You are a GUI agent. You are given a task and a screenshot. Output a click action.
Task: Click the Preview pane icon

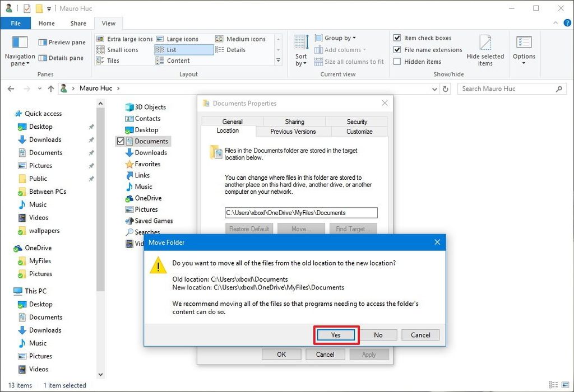tap(62, 42)
